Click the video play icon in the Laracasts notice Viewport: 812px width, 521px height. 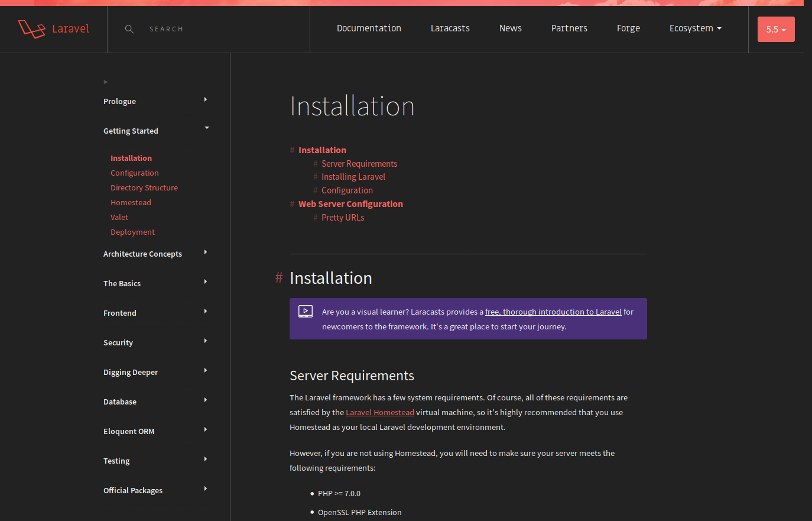point(306,310)
